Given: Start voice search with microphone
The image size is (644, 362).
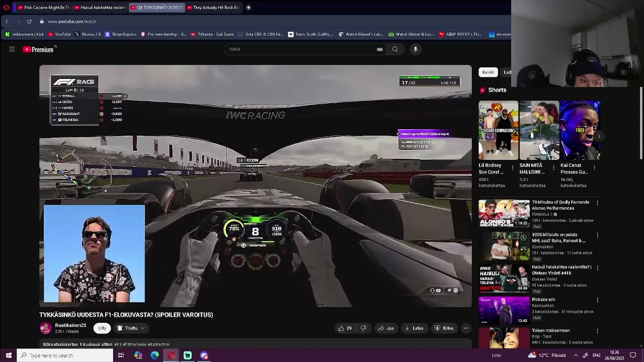Looking at the screenshot, I should click(x=416, y=49).
